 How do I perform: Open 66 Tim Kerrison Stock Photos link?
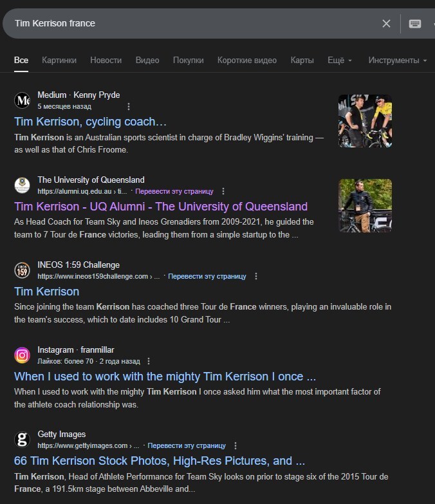159,461
